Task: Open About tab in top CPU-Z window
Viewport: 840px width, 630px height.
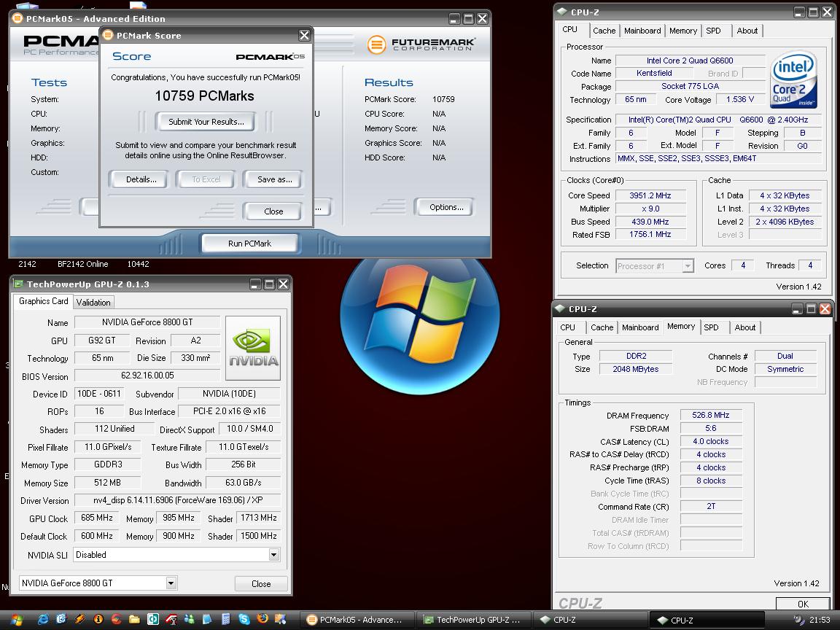Action: pos(747,31)
